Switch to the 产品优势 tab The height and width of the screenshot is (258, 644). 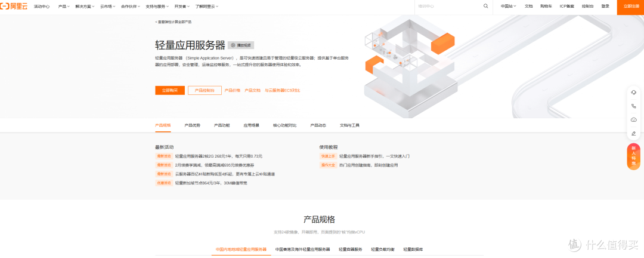[192, 125]
